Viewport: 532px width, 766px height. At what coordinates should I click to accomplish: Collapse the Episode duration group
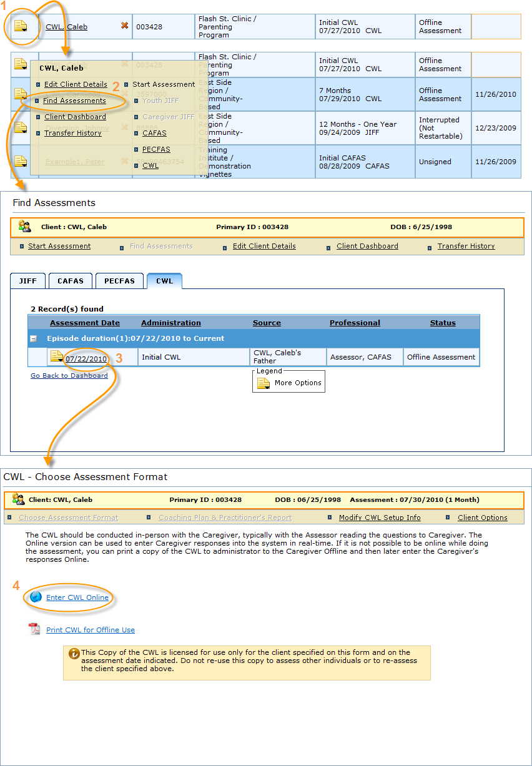click(x=34, y=338)
